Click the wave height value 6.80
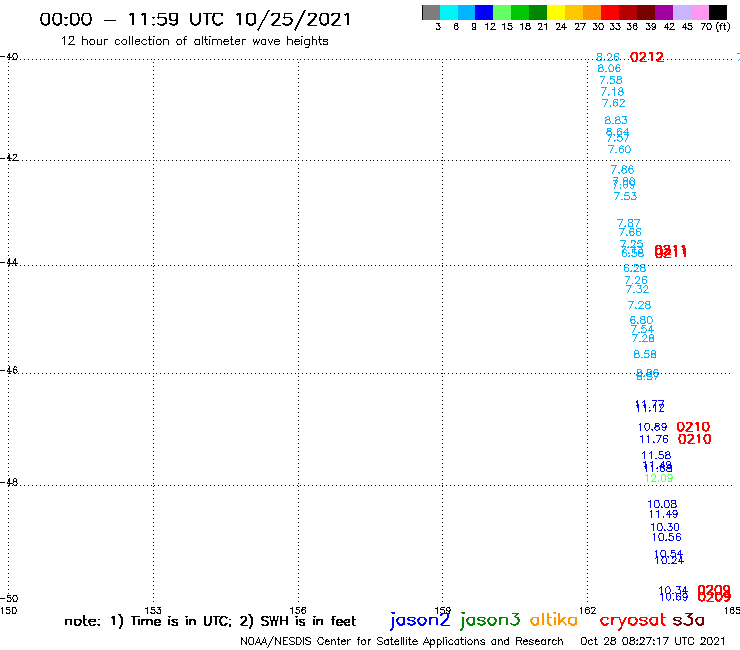The width and height of the screenshot is (740, 650). point(641,320)
